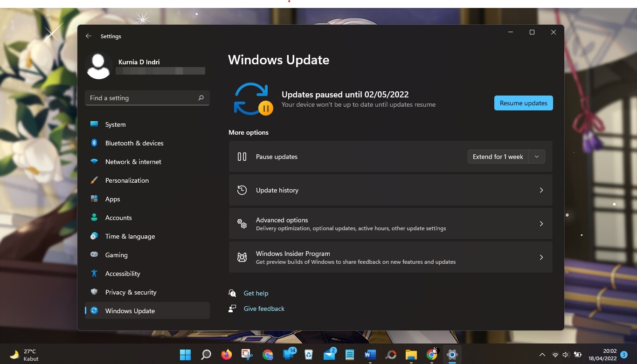The height and width of the screenshot is (364, 637).
Task: Open the Get help link
Action: point(256,293)
